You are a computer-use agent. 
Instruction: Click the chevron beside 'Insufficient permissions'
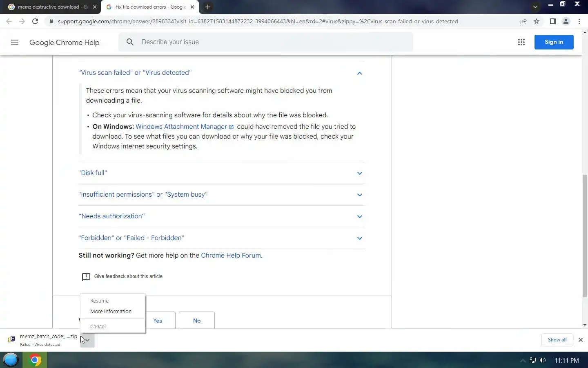(359, 195)
